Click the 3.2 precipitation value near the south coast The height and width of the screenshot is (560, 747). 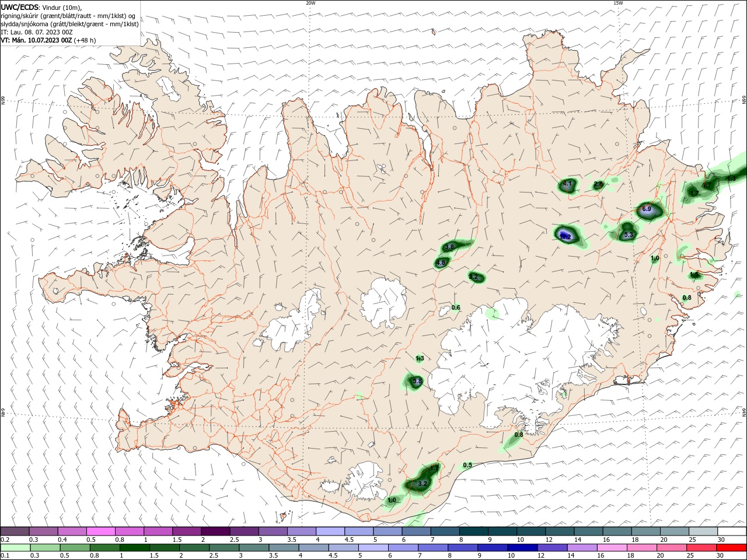click(x=423, y=484)
